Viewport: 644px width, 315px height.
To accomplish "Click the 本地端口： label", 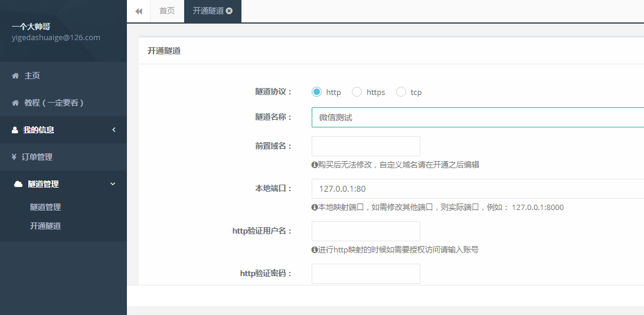I will [273, 189].
